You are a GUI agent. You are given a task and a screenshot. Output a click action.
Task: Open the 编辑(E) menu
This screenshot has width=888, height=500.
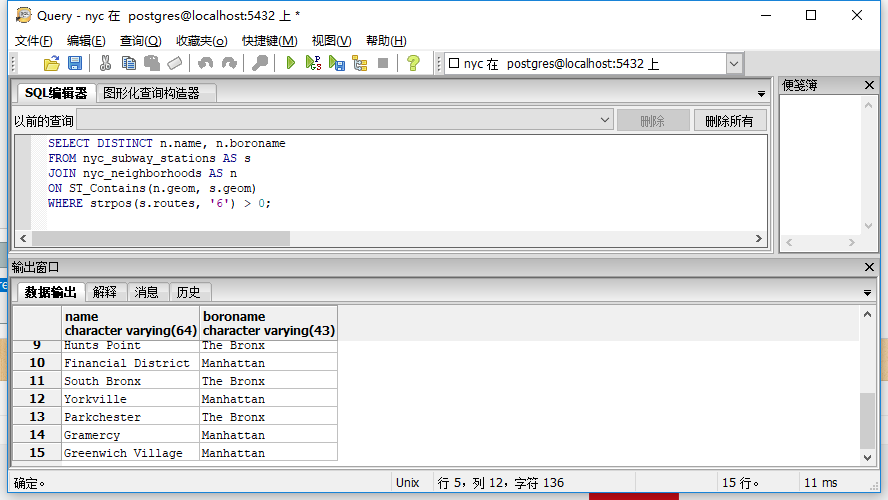(x=86, y=41)
